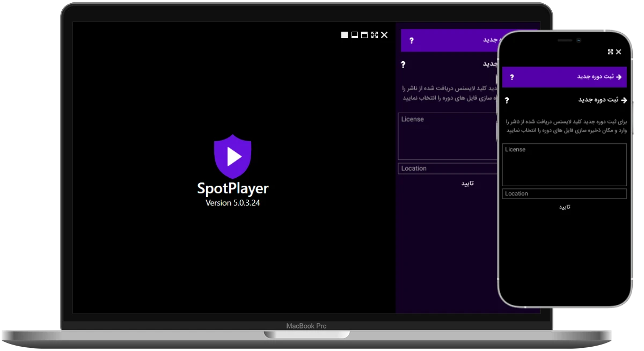Screen dimensions: 644x351
Task: Toggle fullscreen icon on phone screen
Action: tap(611, 52)
